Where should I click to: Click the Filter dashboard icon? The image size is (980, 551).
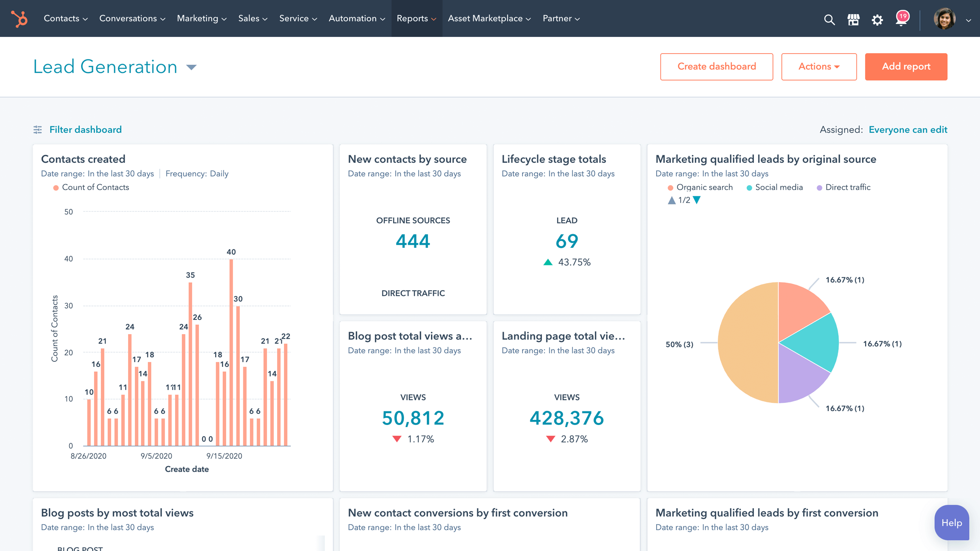click(38, 130)
